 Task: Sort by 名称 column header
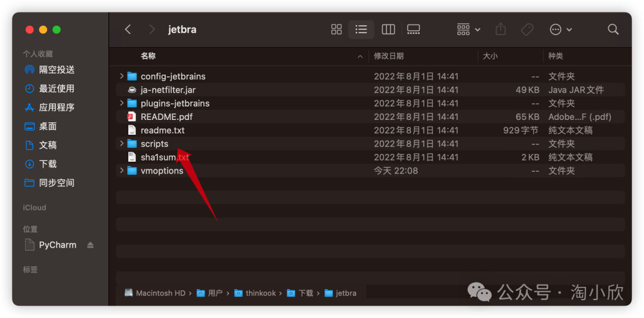coord(148,56)
